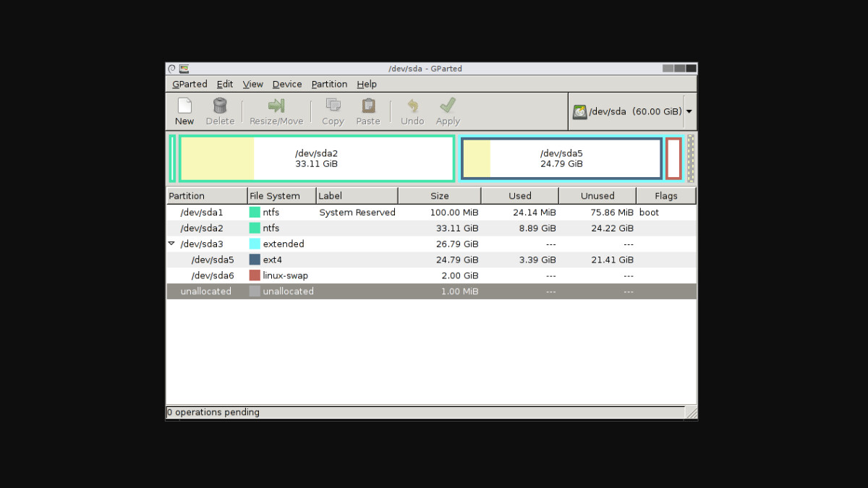
Task: Select the /dev/sda1 partition row
Action: coord(431,213)
